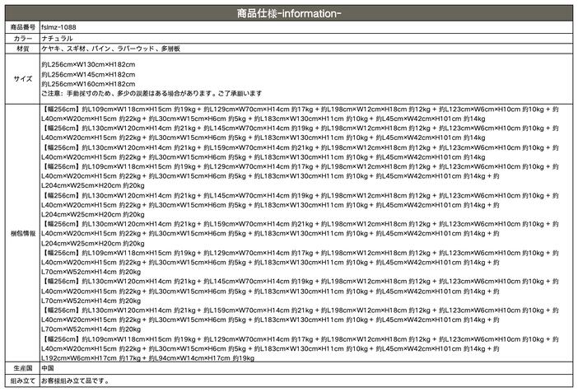Click the L192cm×W6cm×H17cm packaging dimension

pyautogui.click(x=81, y=358)
